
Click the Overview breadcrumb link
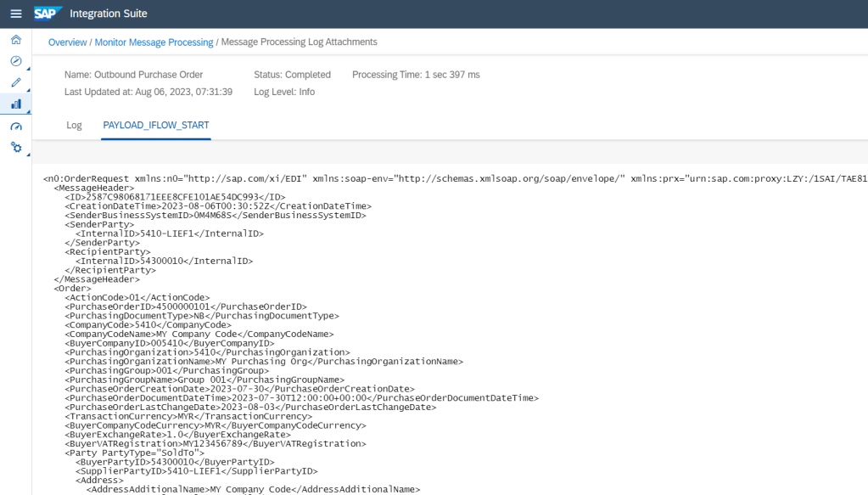pos(67,42)
